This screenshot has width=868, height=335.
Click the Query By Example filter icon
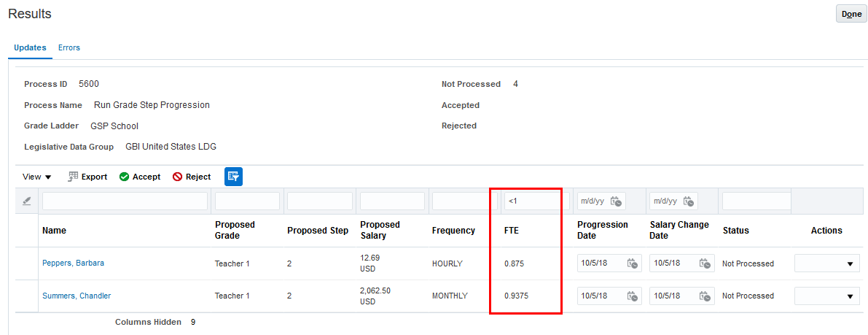click(x=233, y=177)
